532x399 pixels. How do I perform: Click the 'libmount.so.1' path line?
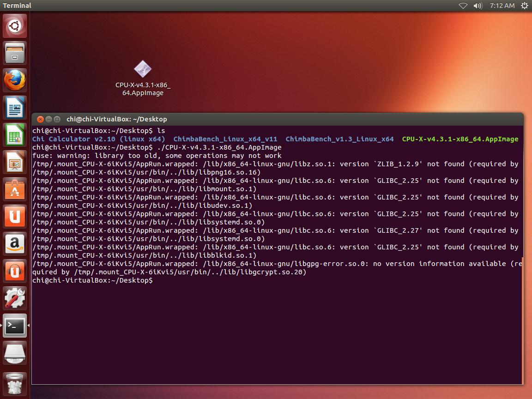point(144,189)
